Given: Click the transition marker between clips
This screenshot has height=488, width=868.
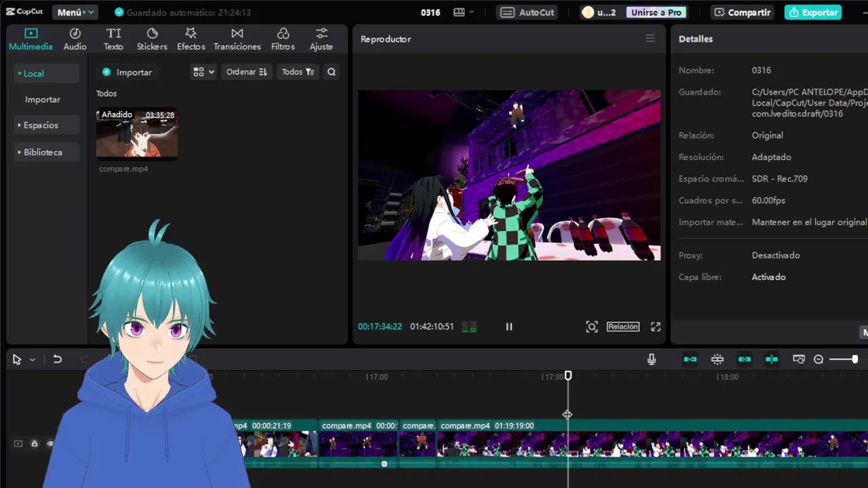Looking at the screenshot, I should (x=384, y=464).
